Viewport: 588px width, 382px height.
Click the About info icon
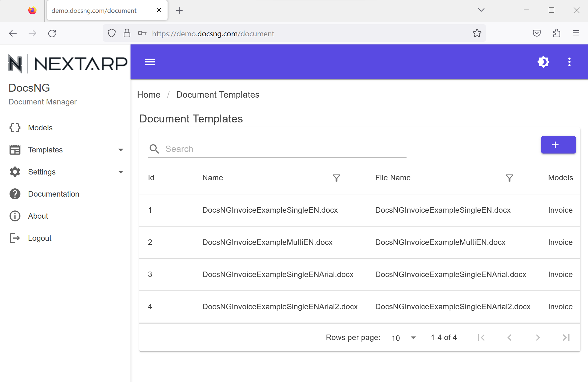[15, 216]
